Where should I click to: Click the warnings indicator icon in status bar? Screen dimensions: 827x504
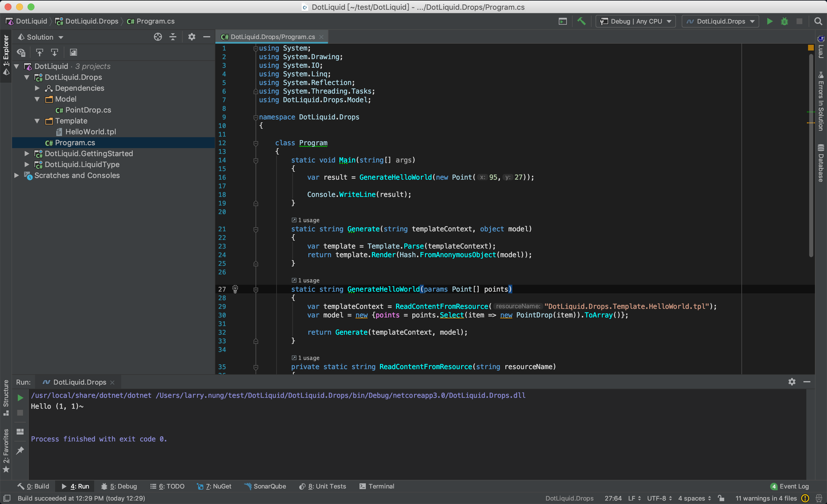click(x=805, y=498)
